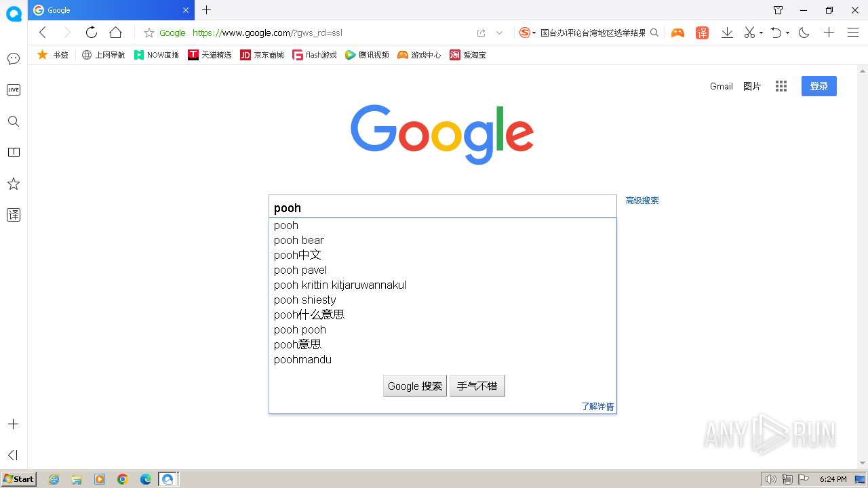
Task: Open 腾讯视频 bookmark
Action: [367, 55]
